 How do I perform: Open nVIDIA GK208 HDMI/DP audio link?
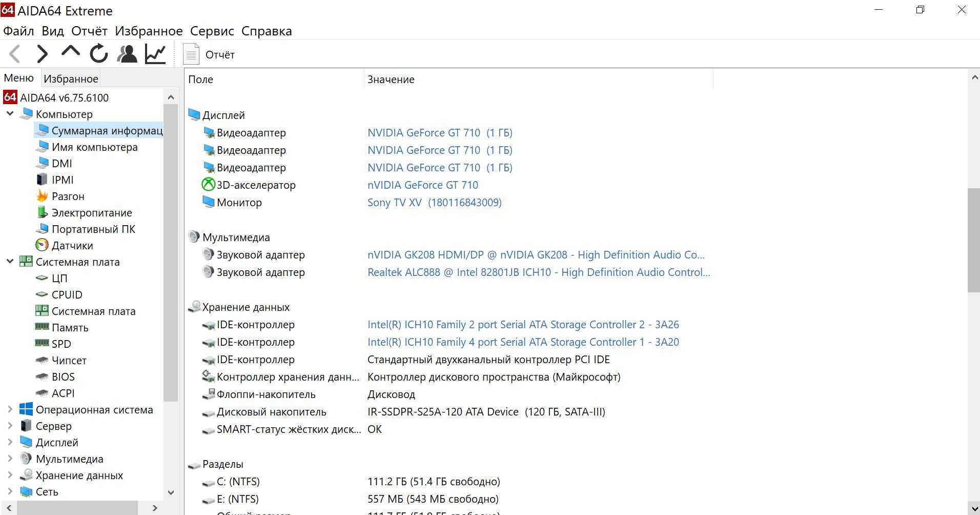pos(536,255)
